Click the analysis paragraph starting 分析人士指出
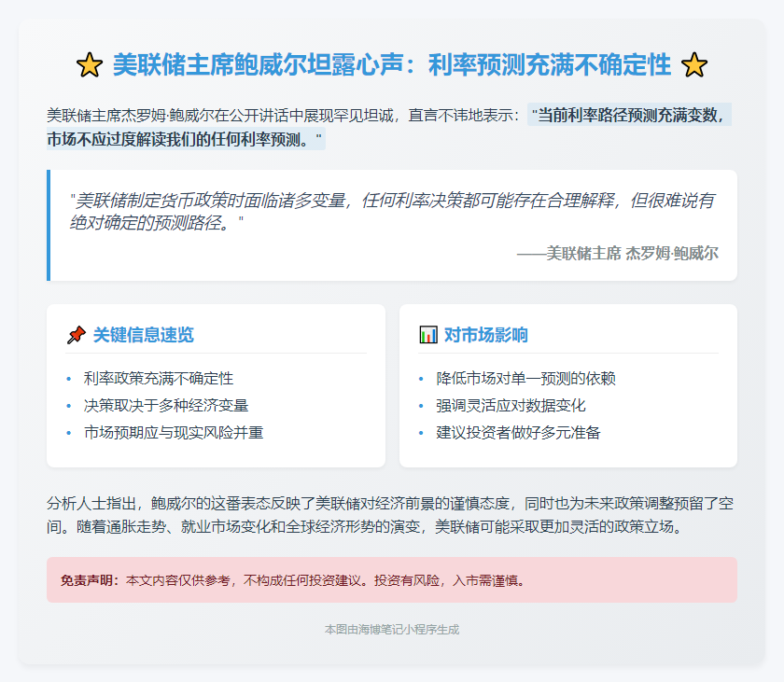The width and height of the screenshot is (784, 682). (390, 515)
